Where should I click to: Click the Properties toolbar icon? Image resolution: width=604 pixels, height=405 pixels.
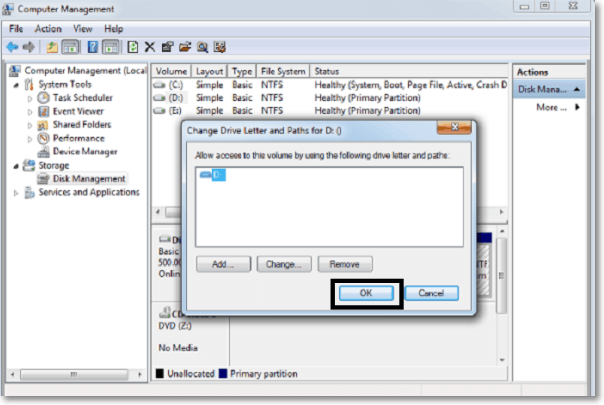(167, 47)
